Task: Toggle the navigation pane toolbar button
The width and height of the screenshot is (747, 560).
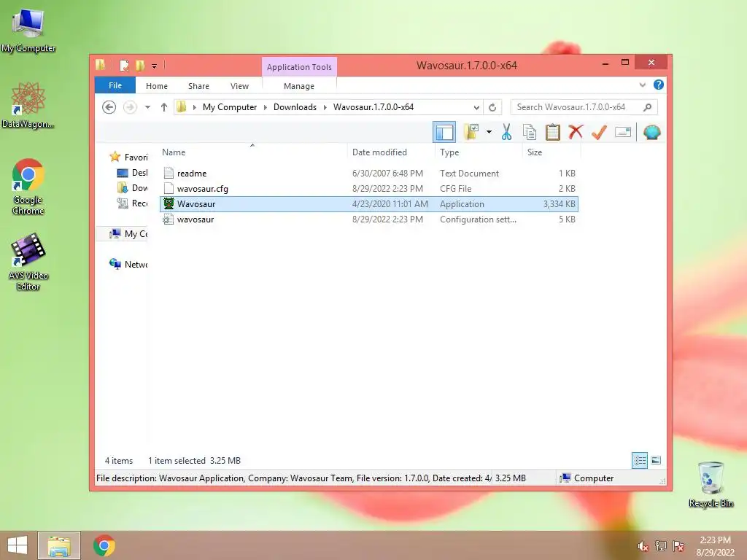Action: (x=444, y=132)
